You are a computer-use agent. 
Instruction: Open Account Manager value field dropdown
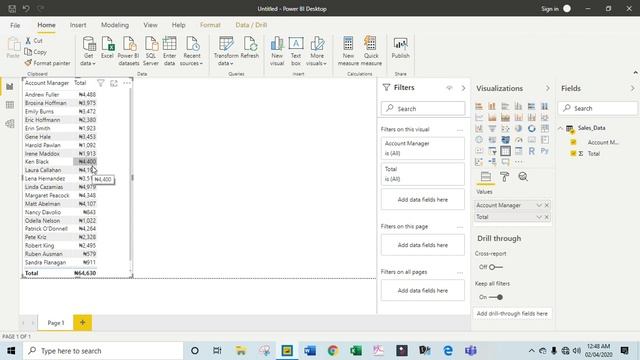(x=539, y=205)
